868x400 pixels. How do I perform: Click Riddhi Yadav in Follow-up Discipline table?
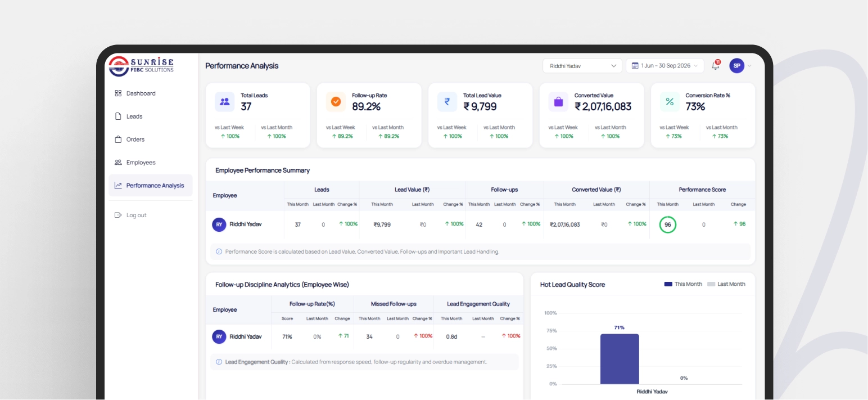pos(246,336)
